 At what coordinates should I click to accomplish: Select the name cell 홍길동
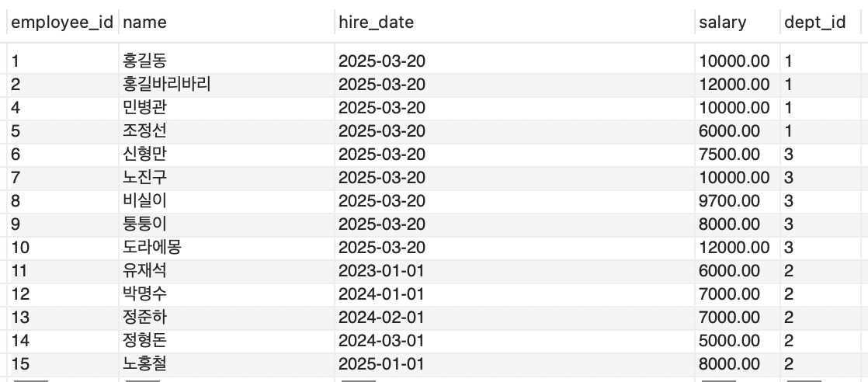[x=227, y=61]
